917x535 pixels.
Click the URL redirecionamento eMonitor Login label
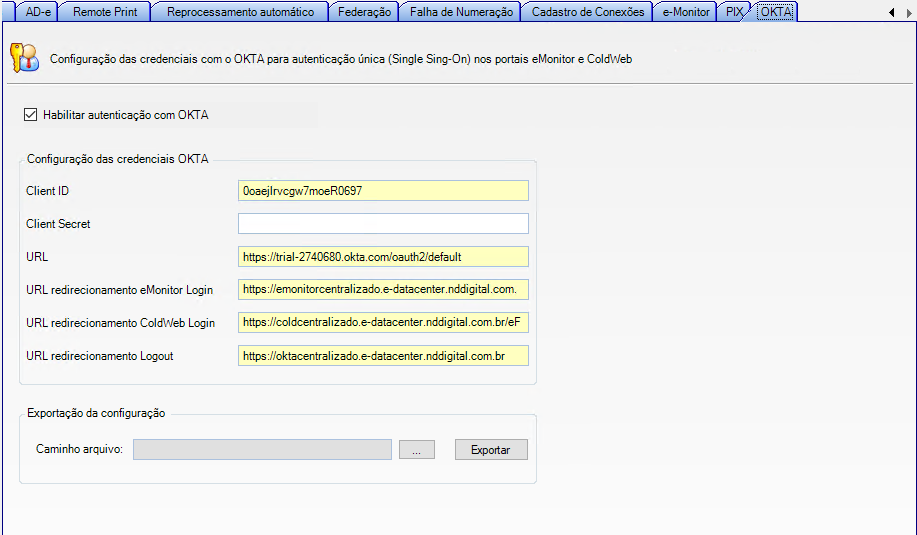pos(119,290)
